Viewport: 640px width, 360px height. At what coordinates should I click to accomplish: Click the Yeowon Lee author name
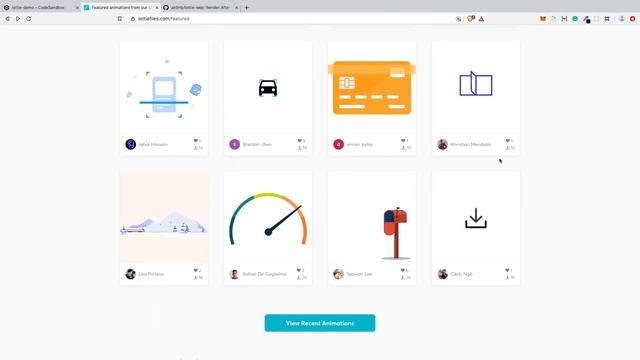(x=359, y=274)
